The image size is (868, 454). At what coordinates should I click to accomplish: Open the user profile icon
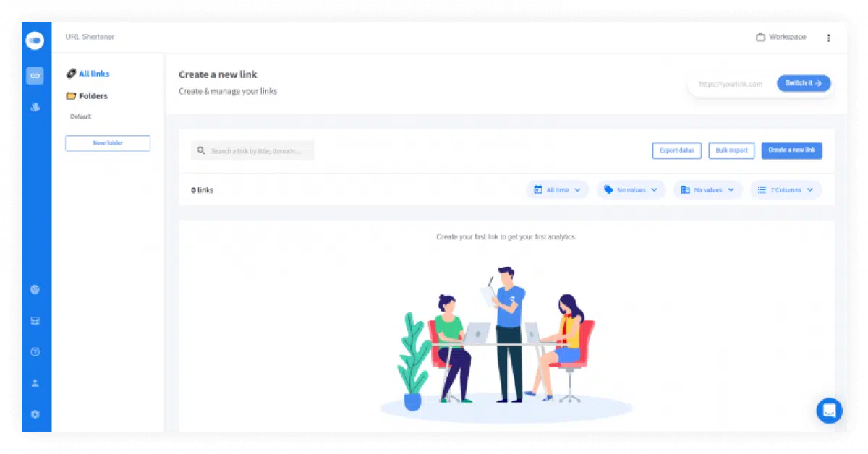pyautogui.click(x=35, y=383)
